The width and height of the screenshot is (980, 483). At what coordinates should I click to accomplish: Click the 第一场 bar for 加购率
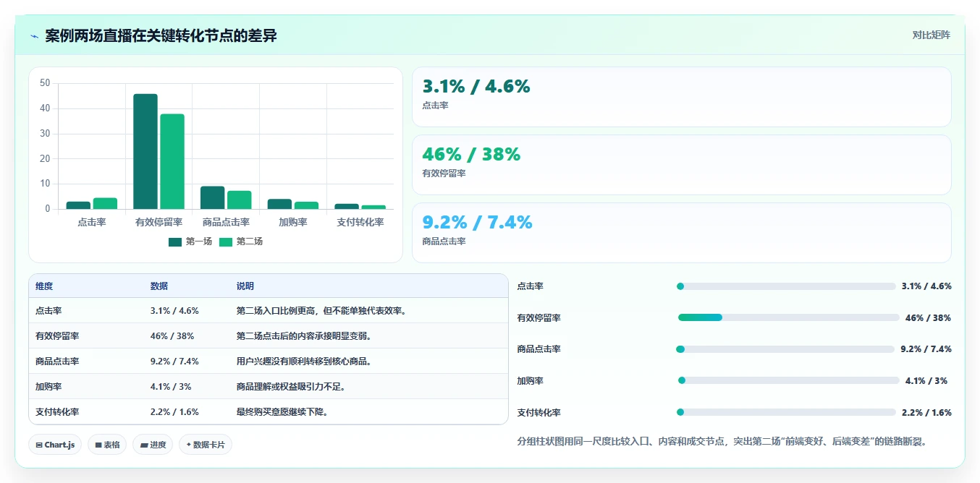pyautogui.click(x=280, y=205)
